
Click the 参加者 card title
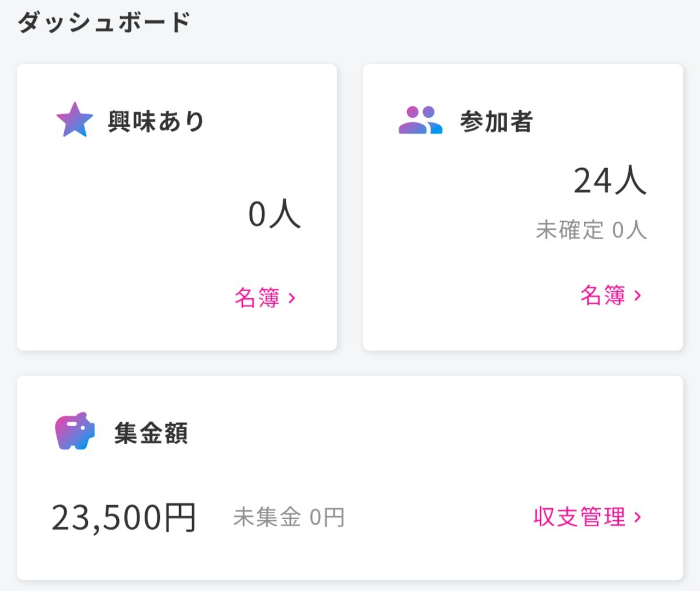496,121
